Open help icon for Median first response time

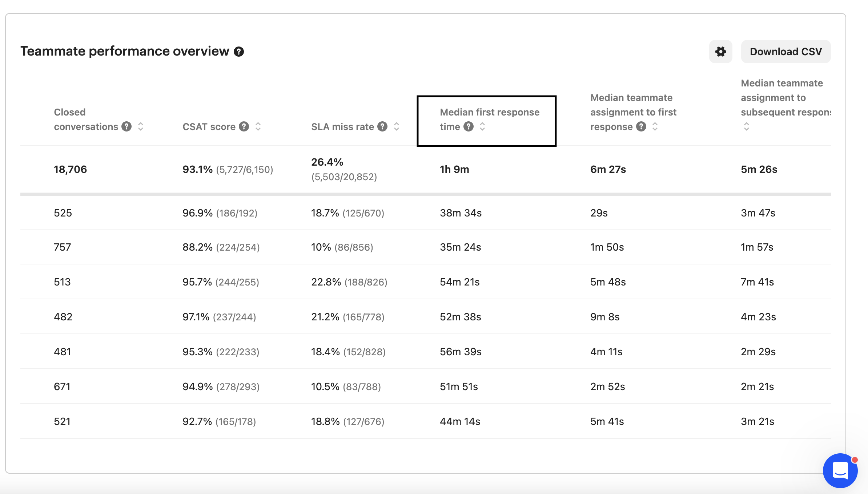[469, 126]
